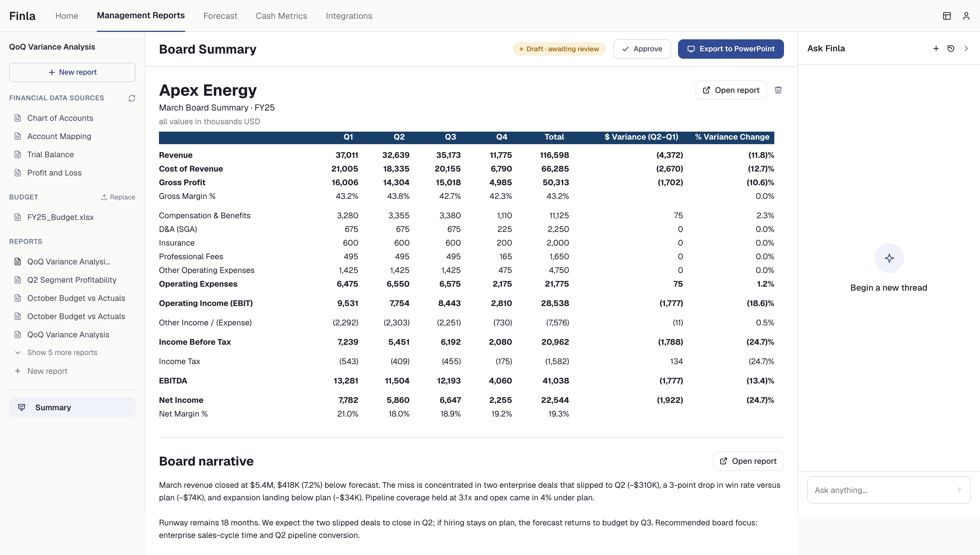Click the plus icon beside bottom New report
980x555 pixels.
point(18,371)
